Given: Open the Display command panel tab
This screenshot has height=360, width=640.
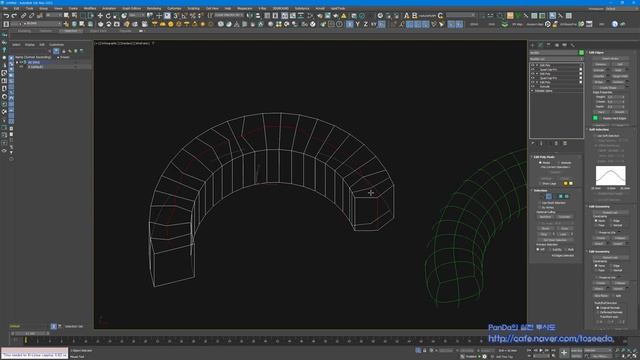Looking at the screenshot, I should pyautogui.click(x=565, y=45).
